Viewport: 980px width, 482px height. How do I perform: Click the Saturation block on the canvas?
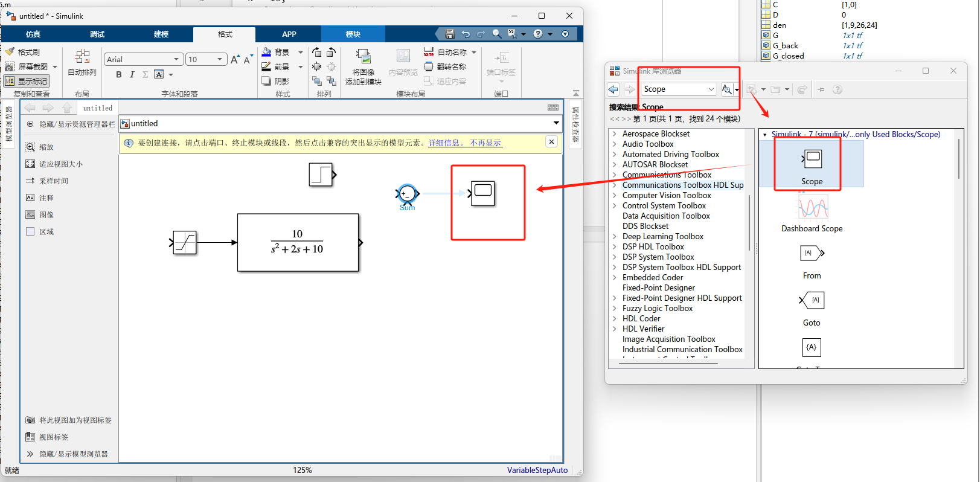(185, 242)
